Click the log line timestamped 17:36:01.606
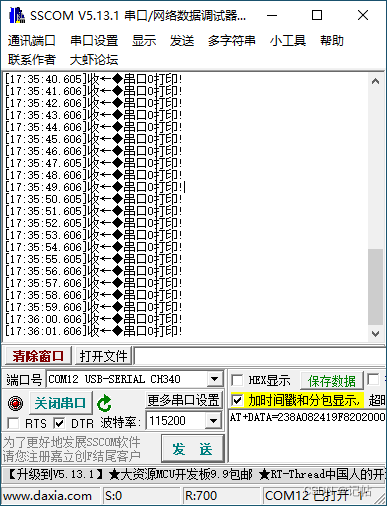Viewport: 387px width, 506px height. (94, 331)
